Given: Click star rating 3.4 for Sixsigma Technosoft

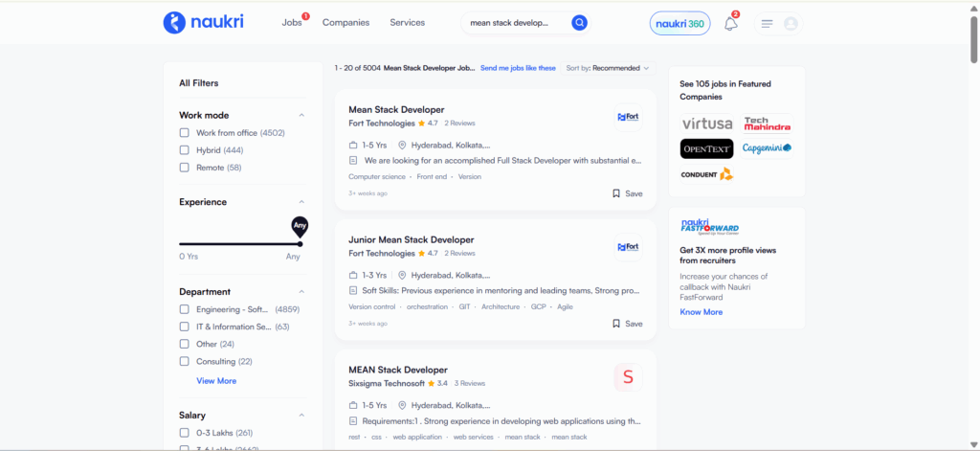Looking at the screenshot, I should 437,383.
